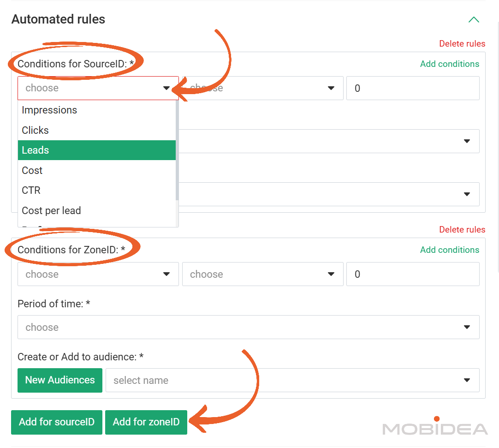Viewport: 499px width, 448px height.
Task: Click the Period of time label
Action: click(x=54, y=304)
